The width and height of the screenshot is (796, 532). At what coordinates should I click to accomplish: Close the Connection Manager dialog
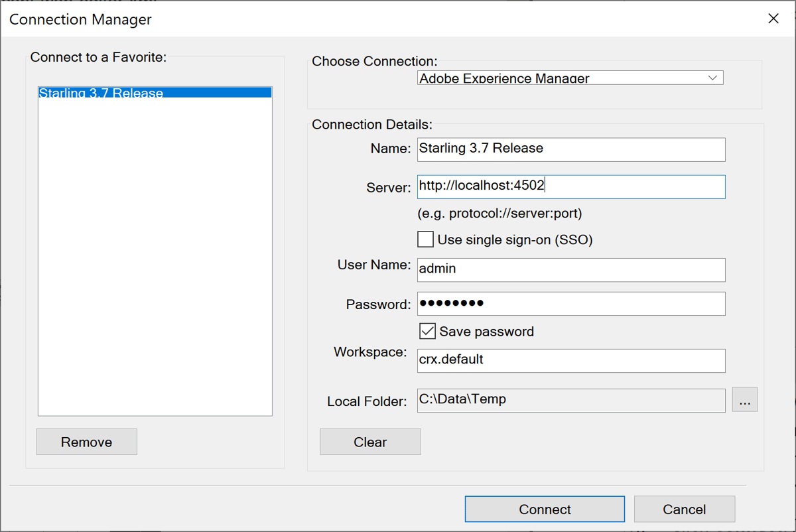(773, 19)
